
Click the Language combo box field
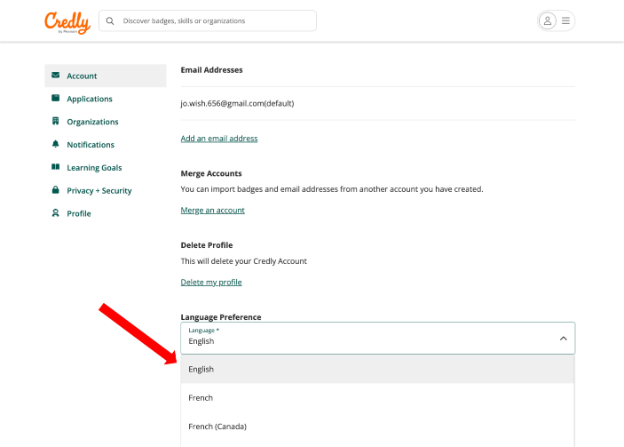point(378,338)
